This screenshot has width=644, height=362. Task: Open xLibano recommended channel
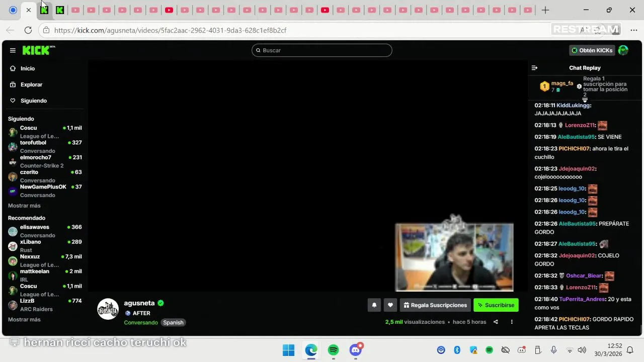[x=44, y=246]
